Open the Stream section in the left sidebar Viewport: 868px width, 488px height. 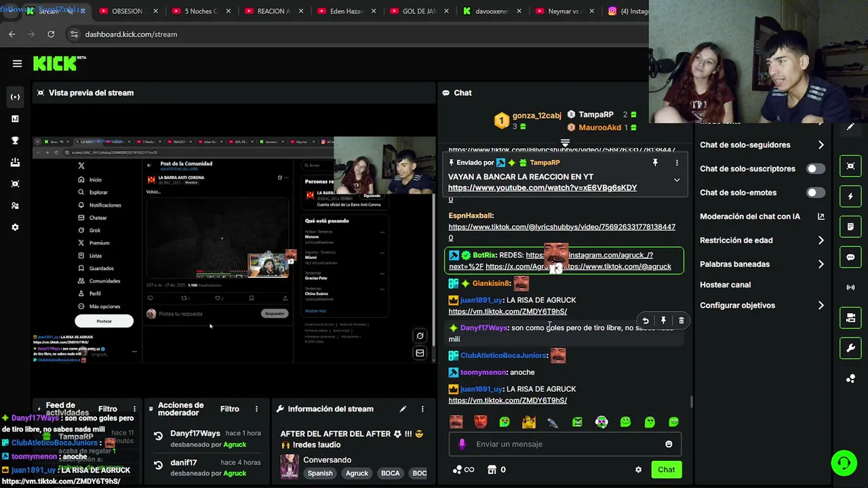[15, 97]
